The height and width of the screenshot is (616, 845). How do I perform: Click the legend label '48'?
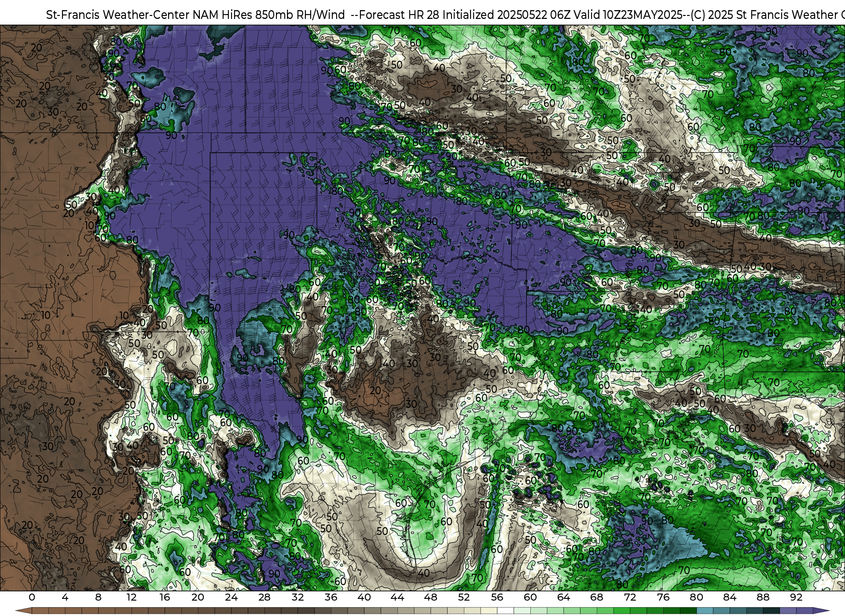point(431,598)
